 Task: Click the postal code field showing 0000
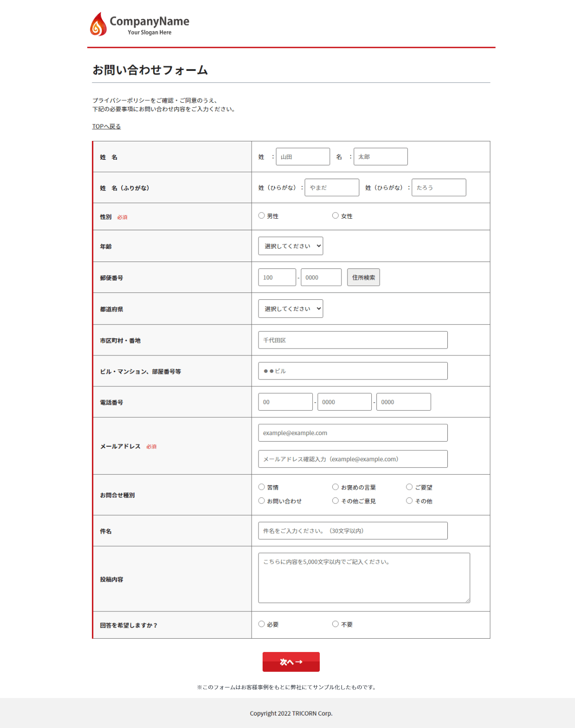tap(321, 277)
